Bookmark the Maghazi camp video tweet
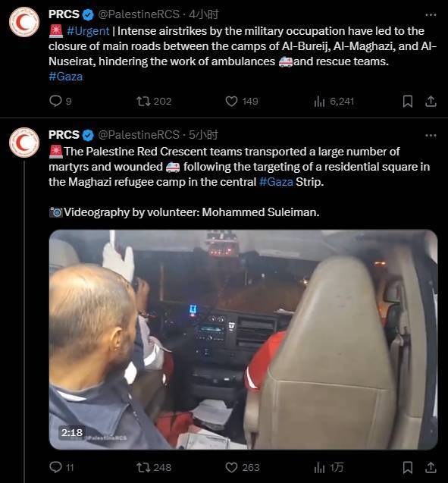 408,468
